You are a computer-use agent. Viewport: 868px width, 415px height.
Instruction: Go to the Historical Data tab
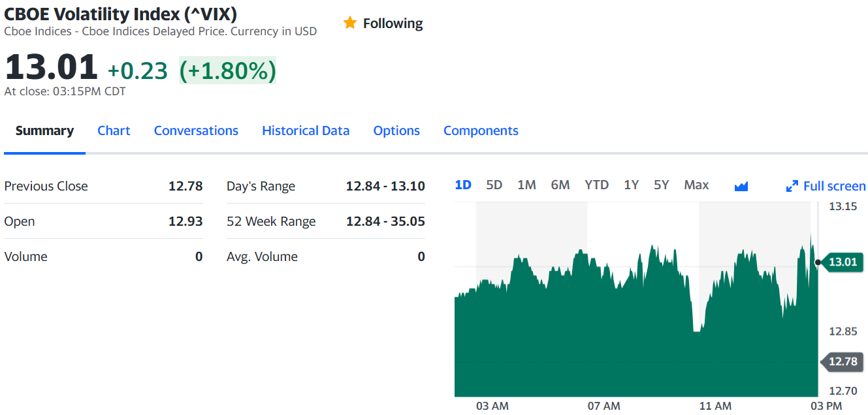[x=306, y=131]
